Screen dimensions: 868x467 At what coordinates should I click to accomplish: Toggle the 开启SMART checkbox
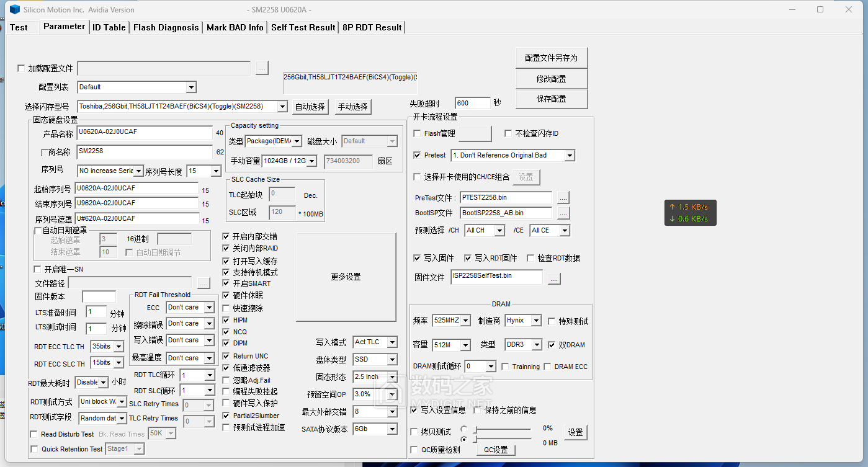point(226,283)
